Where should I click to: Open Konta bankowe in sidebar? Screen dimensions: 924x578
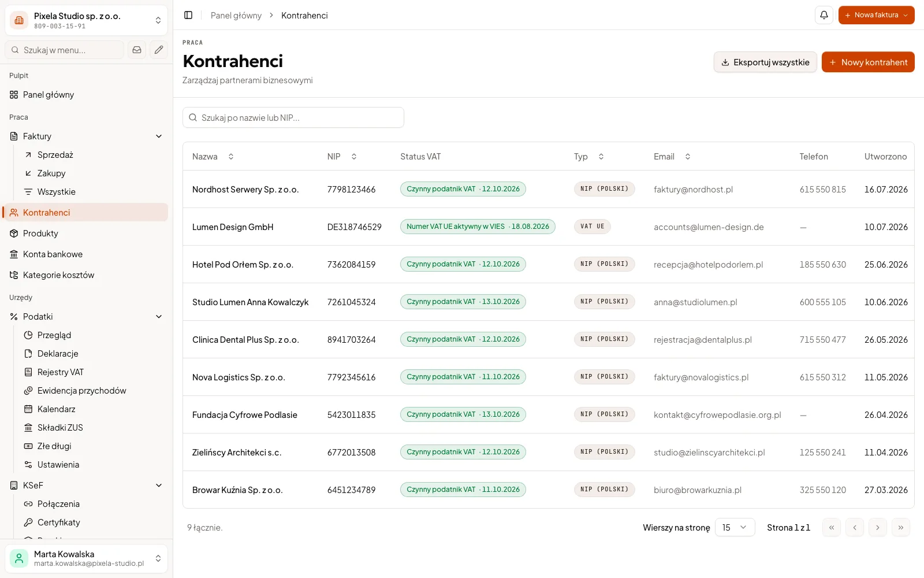[86, 254]
